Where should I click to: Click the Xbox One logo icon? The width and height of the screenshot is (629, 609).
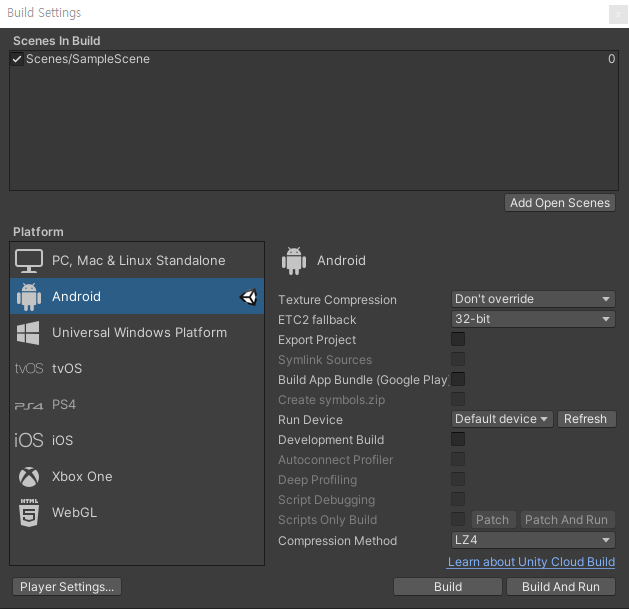pyautogui.click(x=29, y=477)
